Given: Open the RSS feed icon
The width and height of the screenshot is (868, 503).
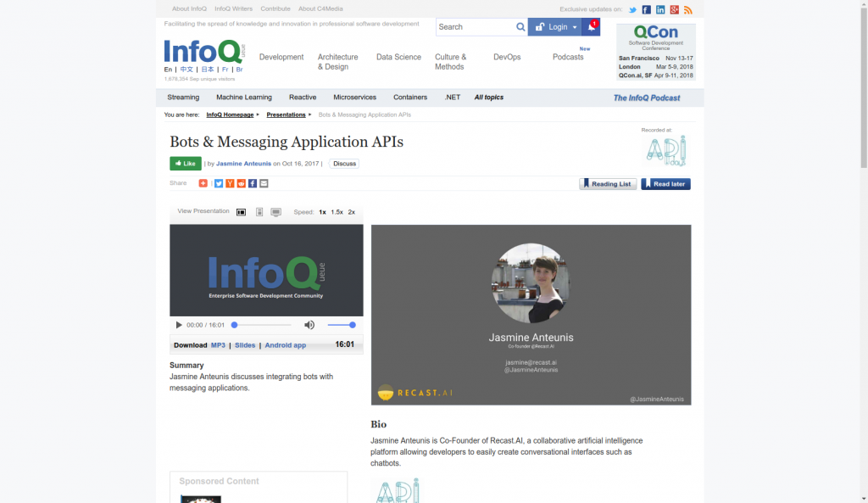Looking at the screenshot, I should (688, 10).
